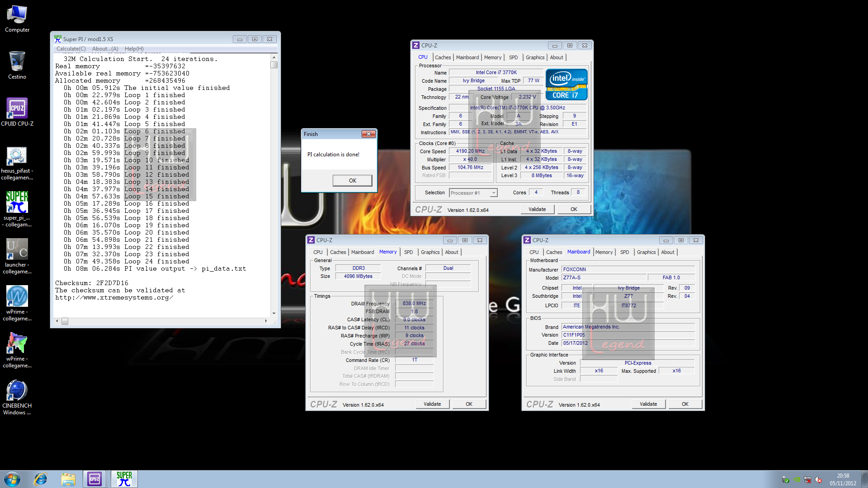Switch to Memory tab in top CPU-Z
This screenshot has width=868, height=488.
pyautogui.click(x=492, y=57)
